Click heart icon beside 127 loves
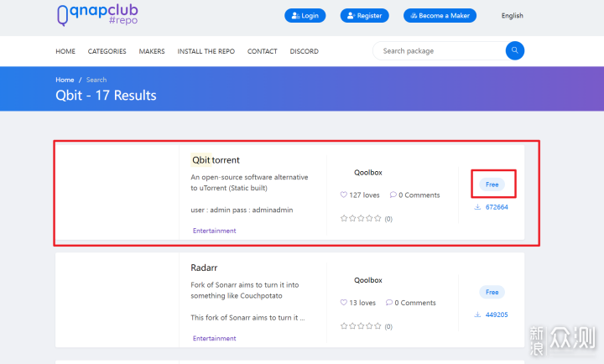The width and height of the screenshot is (604, 364). (344, 195)
